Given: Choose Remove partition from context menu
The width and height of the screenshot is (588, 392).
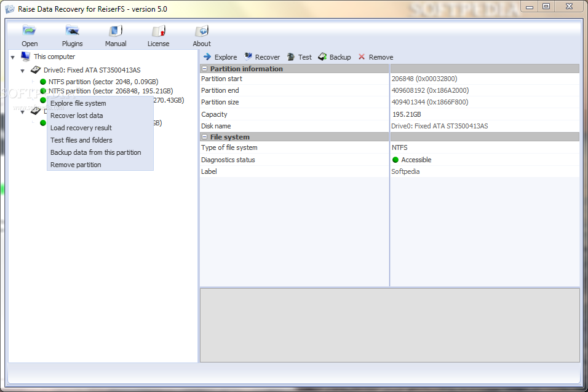Looking at the screenshot, I should pos(100,165).
